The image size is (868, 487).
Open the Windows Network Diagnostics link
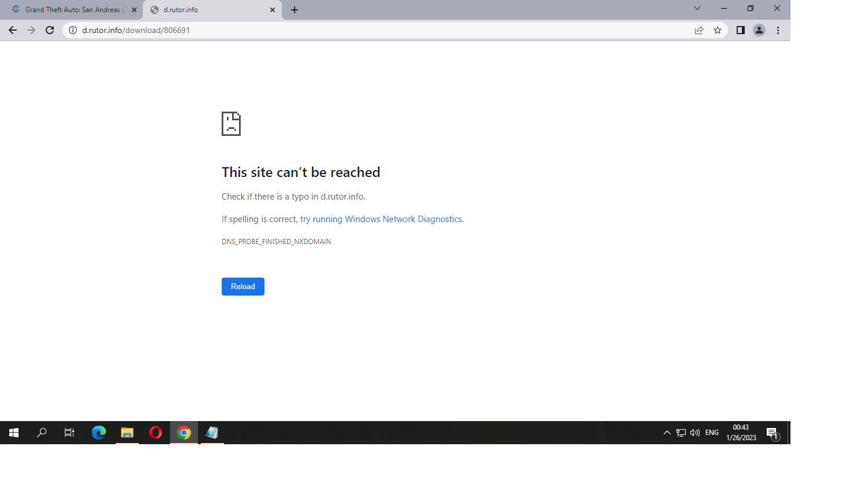[x=381, y=219]
